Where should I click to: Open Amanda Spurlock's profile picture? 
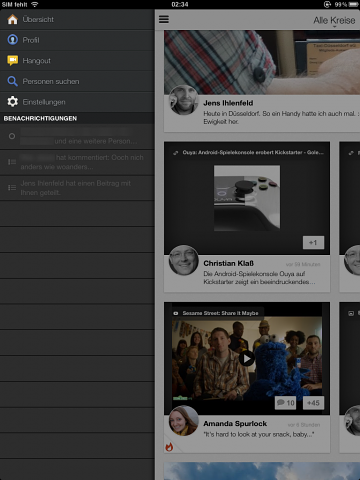tap(184, 421)
